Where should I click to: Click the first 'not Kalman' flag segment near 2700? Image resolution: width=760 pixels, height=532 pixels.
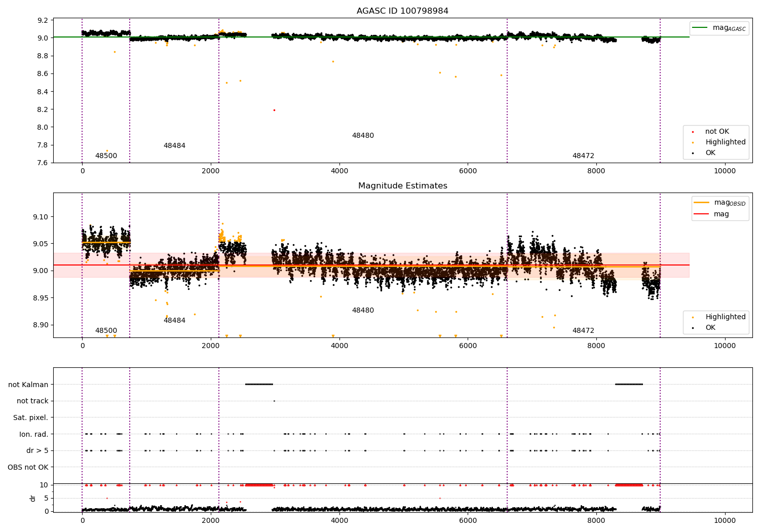point(259,384)
